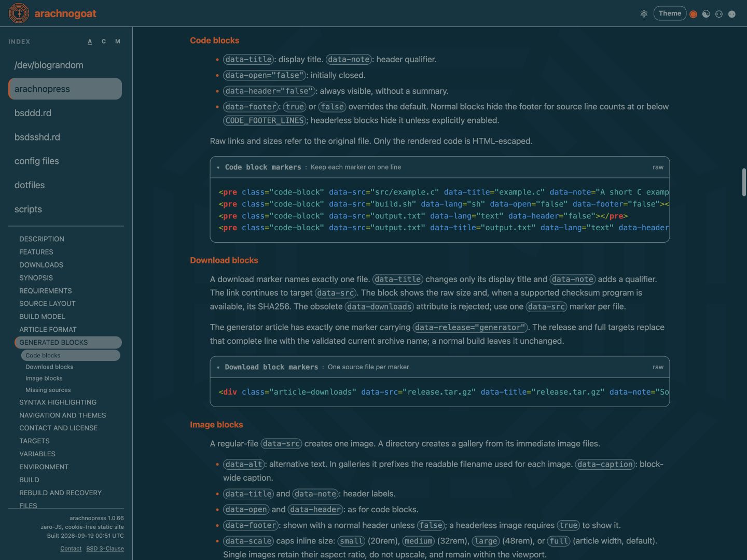
Task: Open raw link for Code block markers
Action: tap(658, 167)
